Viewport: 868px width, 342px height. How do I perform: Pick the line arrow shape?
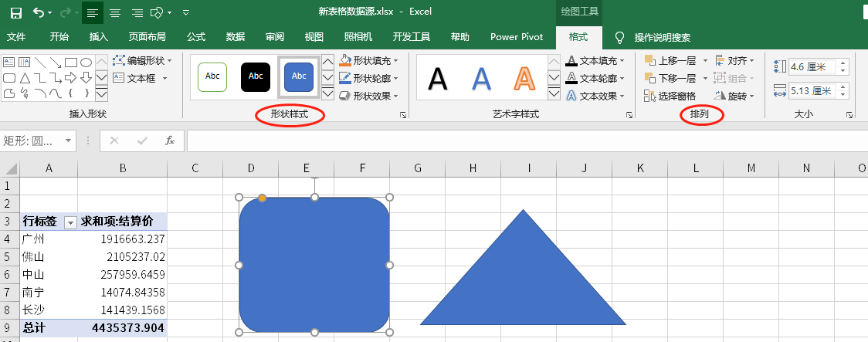[x=56, y=62]
